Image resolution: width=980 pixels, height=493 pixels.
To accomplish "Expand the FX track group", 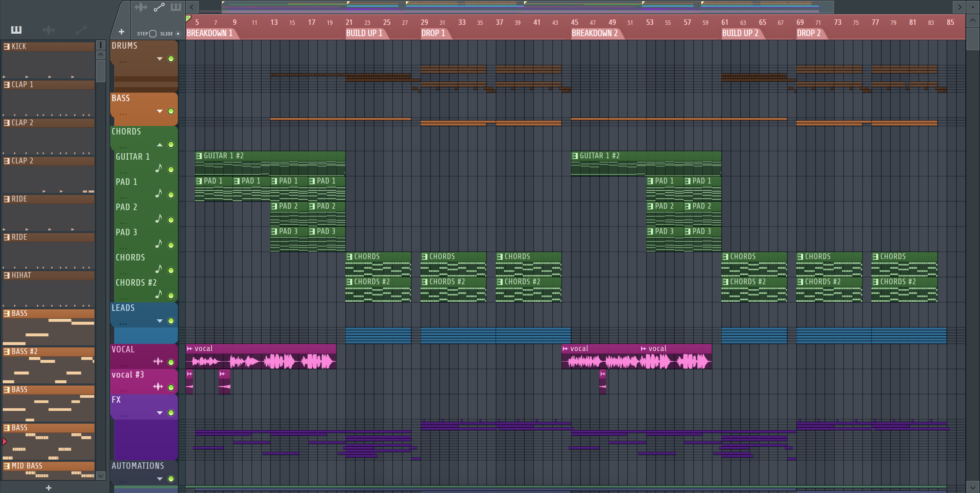I will 160,413.
